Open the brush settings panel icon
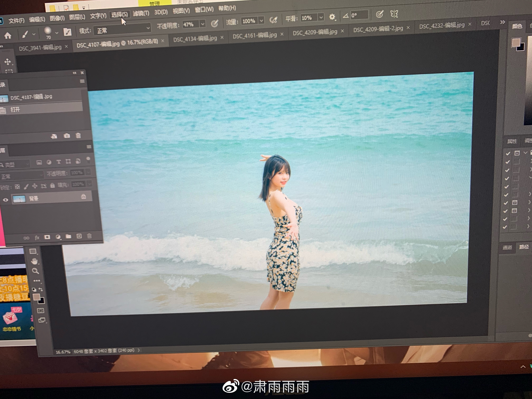Screen dimensions: 532x399 coord(67,32)
